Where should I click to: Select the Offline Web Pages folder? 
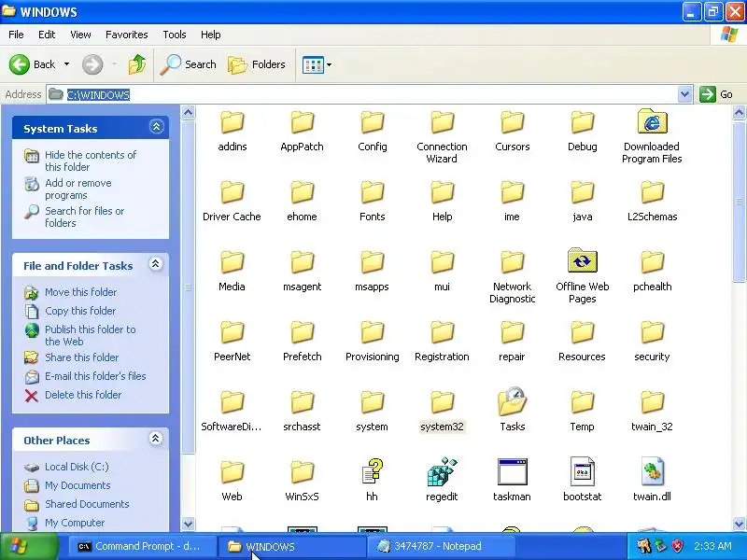tap(582, 262)
